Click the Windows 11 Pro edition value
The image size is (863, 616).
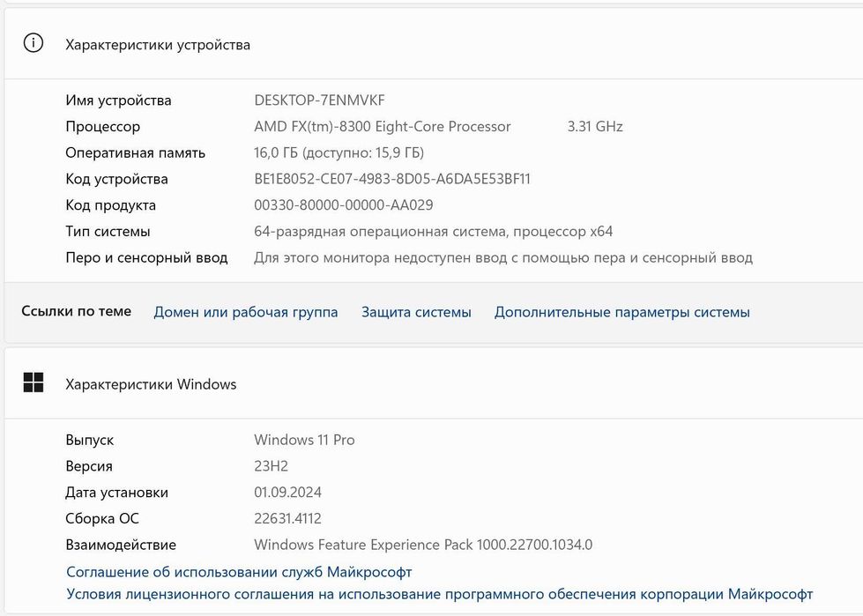304,440
